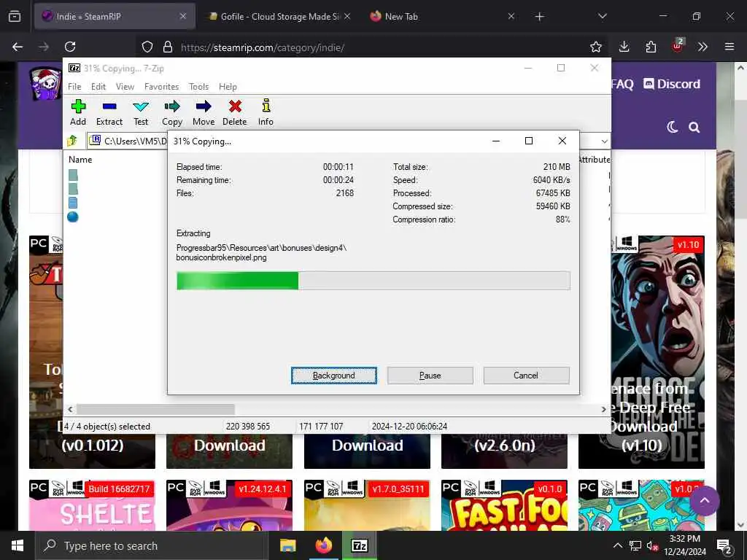This screenshot has width=747, height=560.
Task: Open the Windows Start menu
Action: 18,545
